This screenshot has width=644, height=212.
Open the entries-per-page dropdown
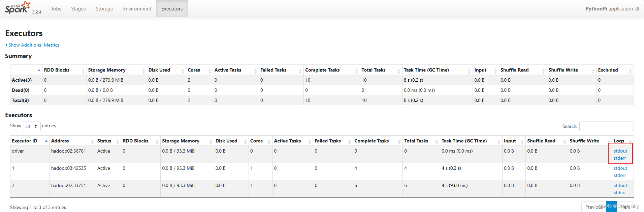tap(32, 126)
